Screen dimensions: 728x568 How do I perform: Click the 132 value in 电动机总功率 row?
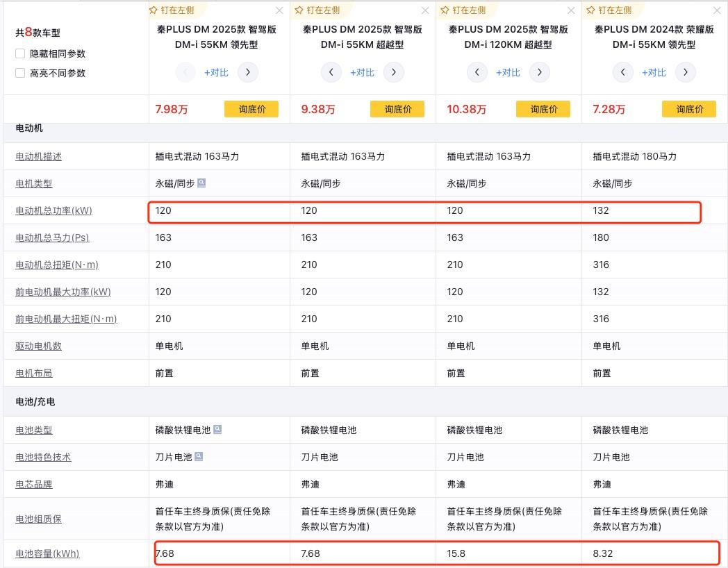600,210
